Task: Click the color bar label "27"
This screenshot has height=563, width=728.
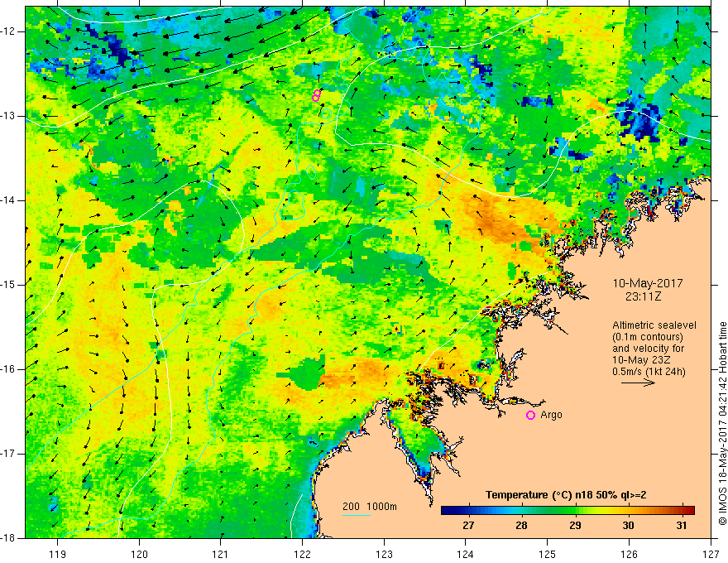Action: point(468,526)
